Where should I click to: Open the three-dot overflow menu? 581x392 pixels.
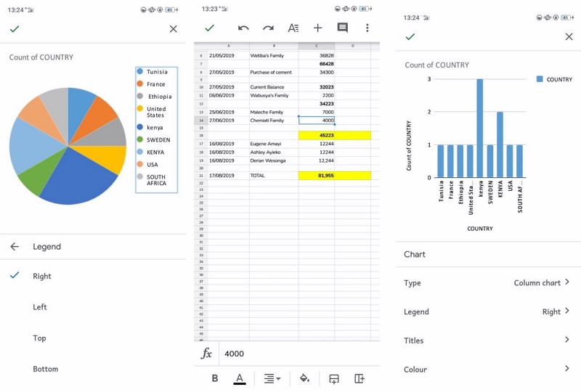click(x=367, y=28)
